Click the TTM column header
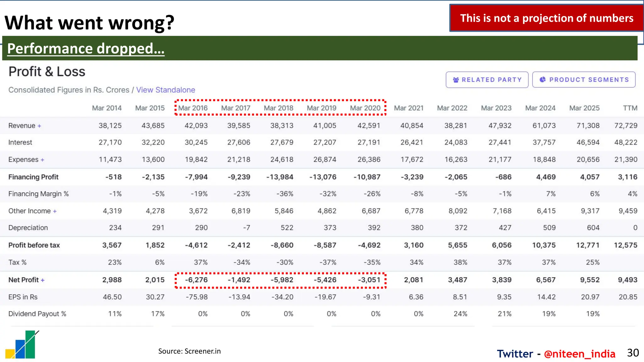 (630, 108)
